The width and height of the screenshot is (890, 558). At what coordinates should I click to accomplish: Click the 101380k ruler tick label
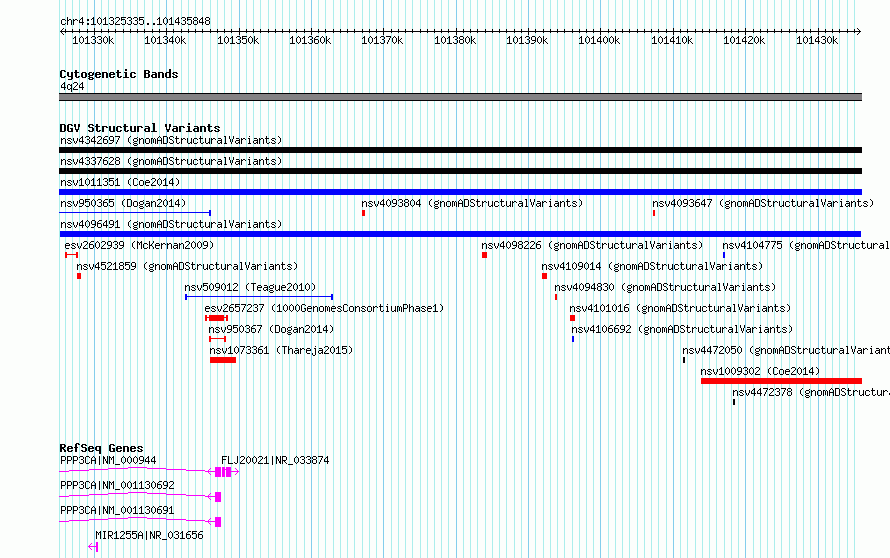pos(455,40)
